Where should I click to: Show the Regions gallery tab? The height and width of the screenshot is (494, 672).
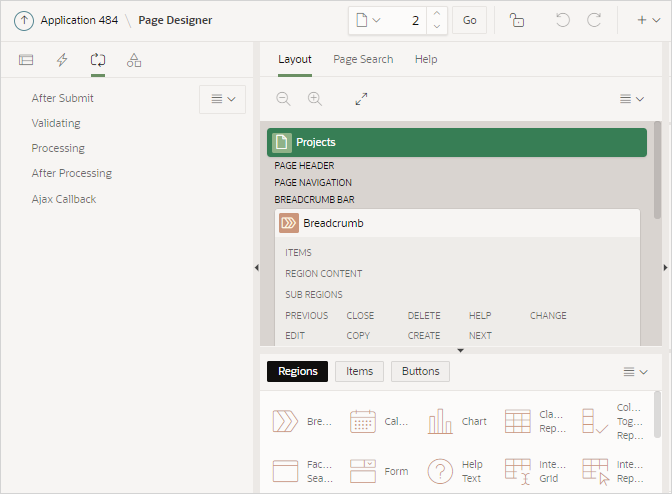(x=297, y=371)
